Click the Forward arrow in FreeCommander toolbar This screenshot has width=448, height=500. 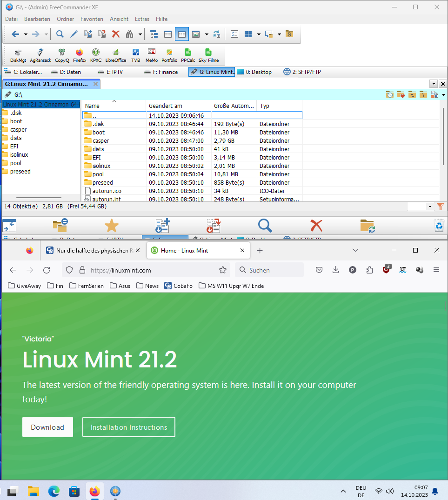click(x=36, y=34)
